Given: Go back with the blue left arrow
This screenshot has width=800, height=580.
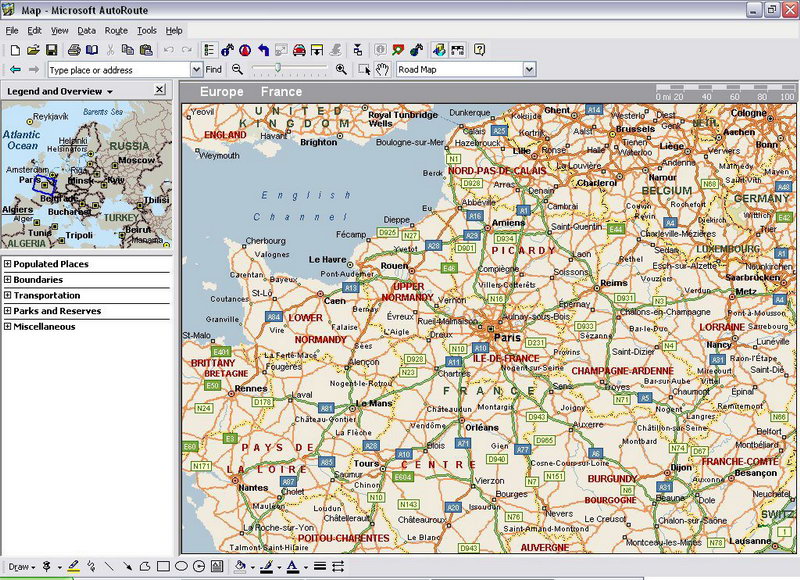Looking at the screenshot, I should click(15, 69).
